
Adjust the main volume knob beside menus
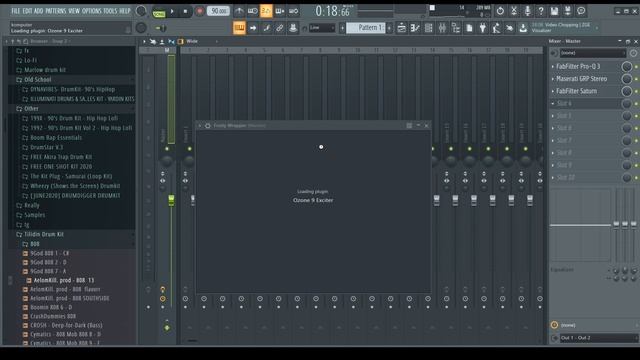[141, 11]
